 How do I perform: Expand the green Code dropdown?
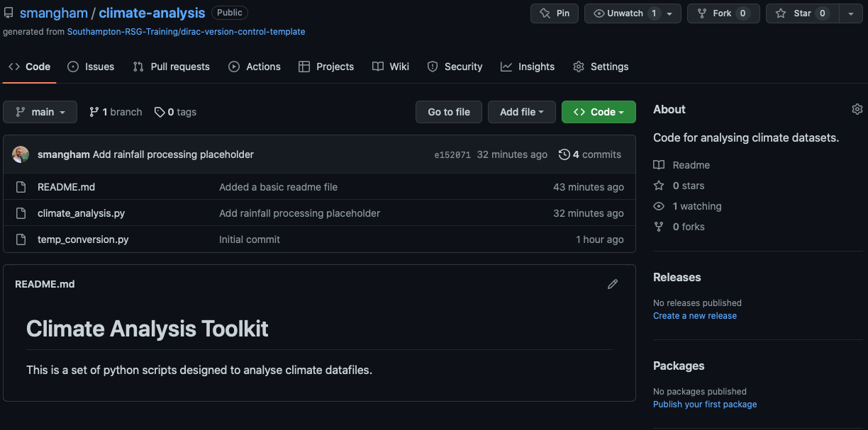[599, 111]
